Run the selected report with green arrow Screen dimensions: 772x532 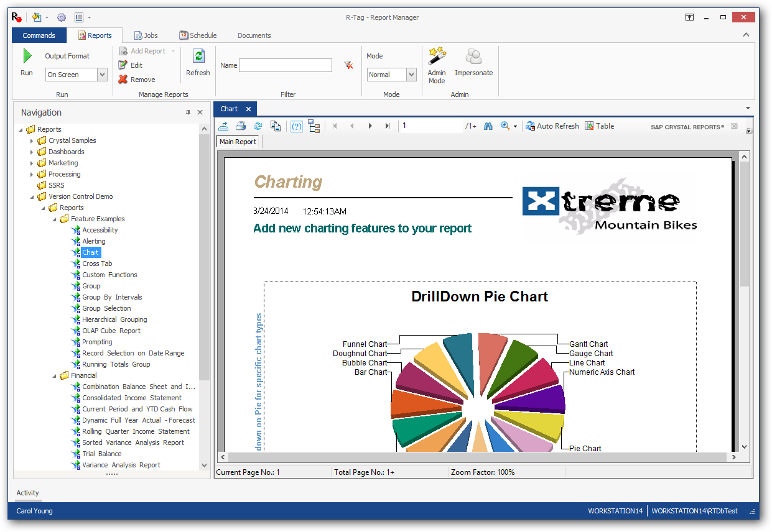(x=27, y=57)
